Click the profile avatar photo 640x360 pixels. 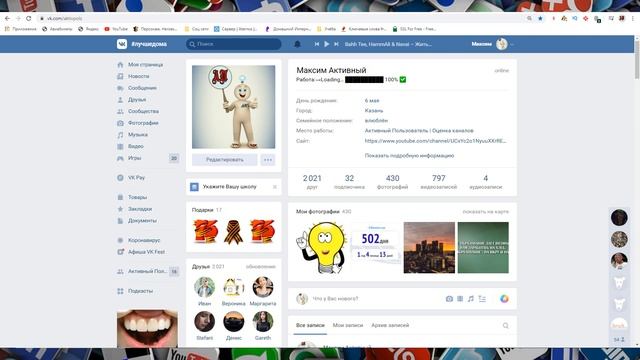point(233,107)
